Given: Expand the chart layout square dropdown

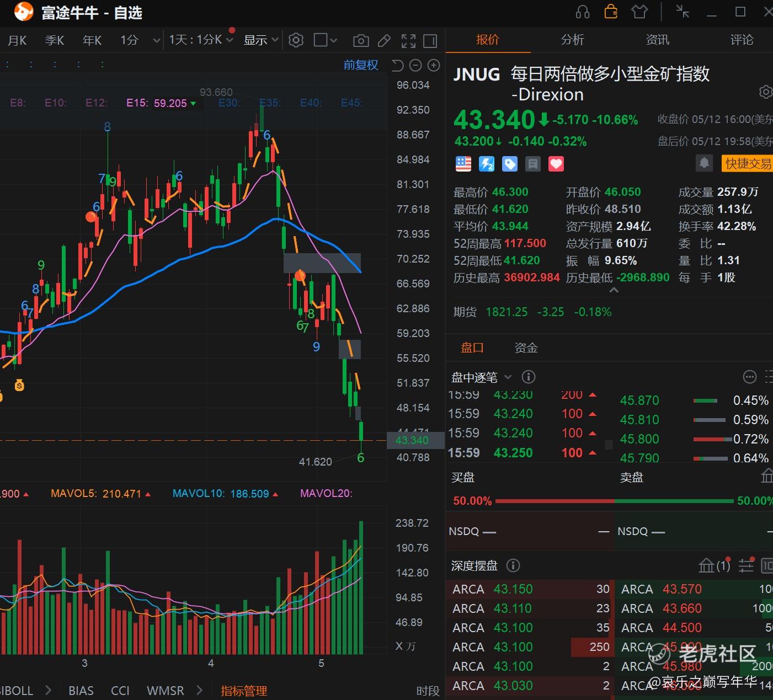Looking at the screenshot, I should coord(333,40).
